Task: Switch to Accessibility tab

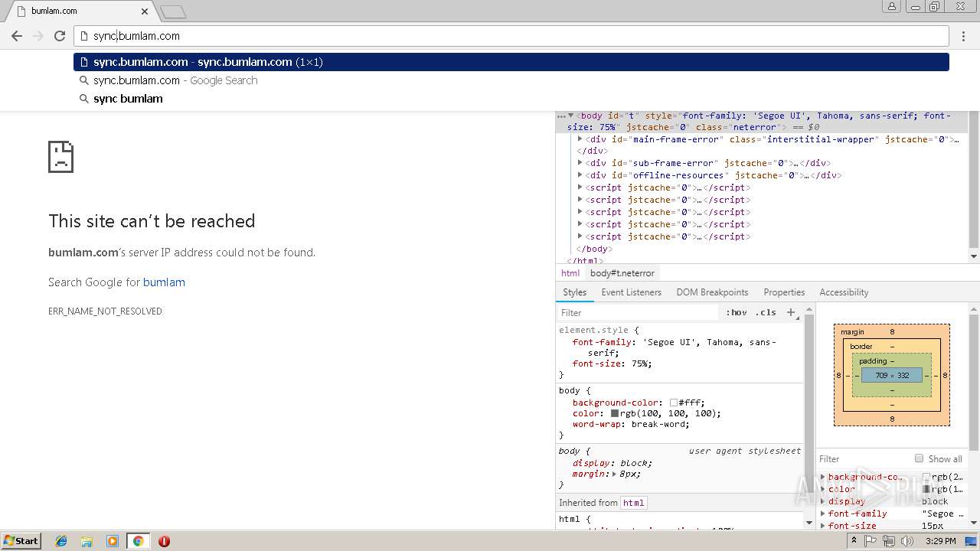Action: 844,292
